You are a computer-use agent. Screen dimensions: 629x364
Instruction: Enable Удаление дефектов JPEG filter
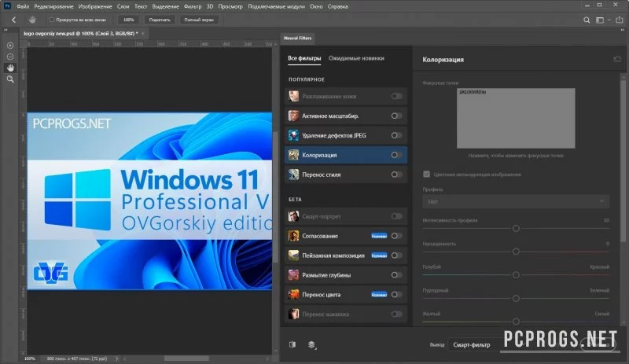pos(397,135)
